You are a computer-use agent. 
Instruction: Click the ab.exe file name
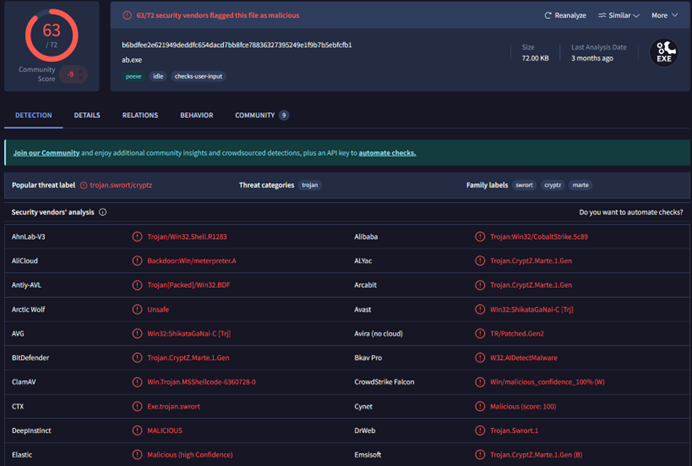(132, 60)
